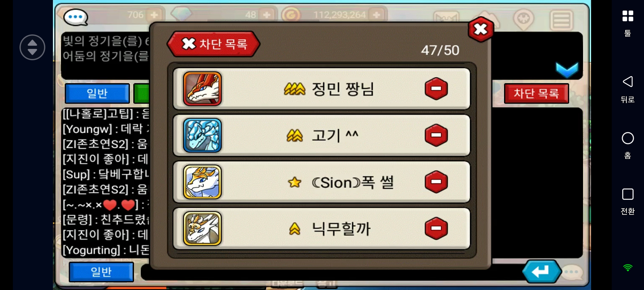Open the chat speech bubble icon
The image size is (644, 290).
[75, 17]
